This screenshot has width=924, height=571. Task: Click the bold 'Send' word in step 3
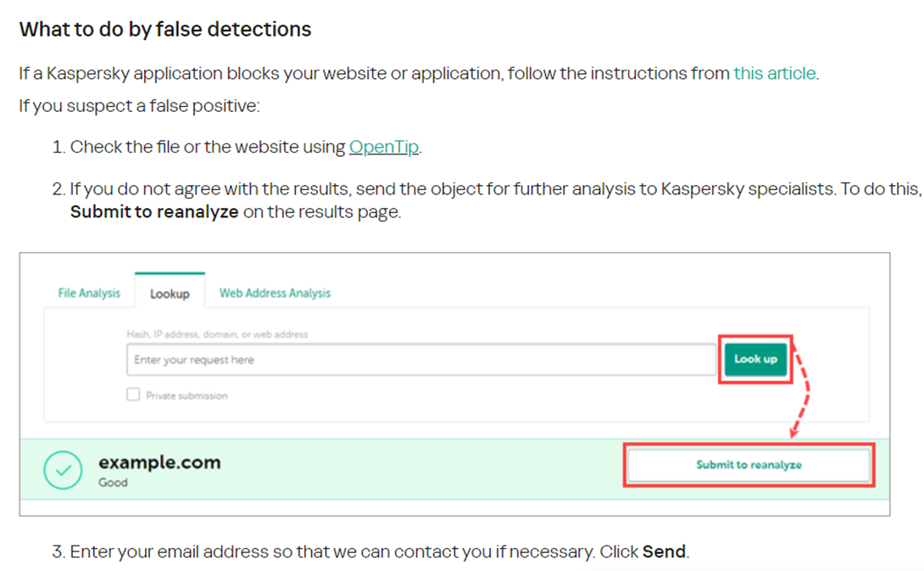pos(664,551)
